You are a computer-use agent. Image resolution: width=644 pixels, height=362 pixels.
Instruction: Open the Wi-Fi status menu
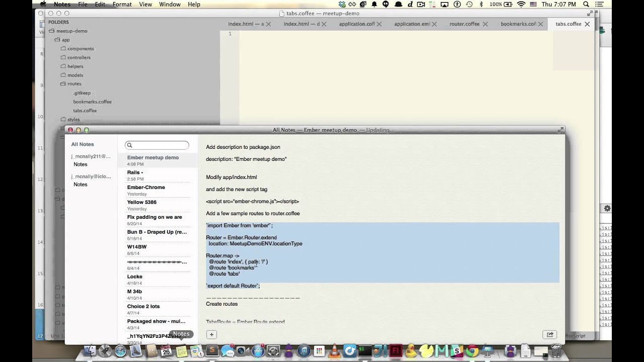click(521, 4)
